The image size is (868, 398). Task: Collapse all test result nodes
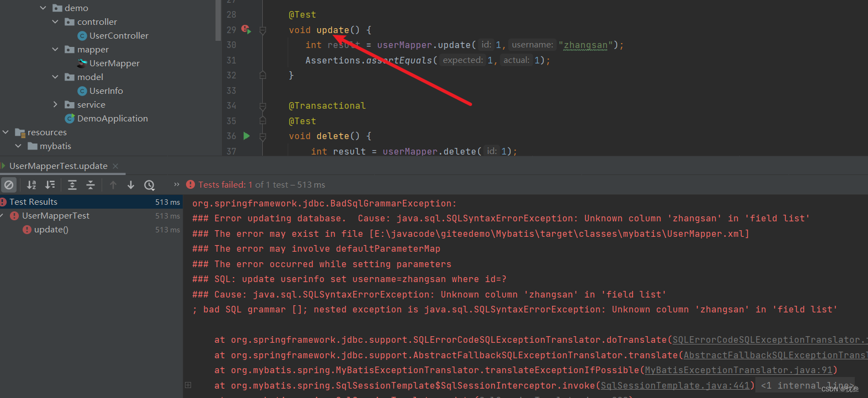(91, 185)
